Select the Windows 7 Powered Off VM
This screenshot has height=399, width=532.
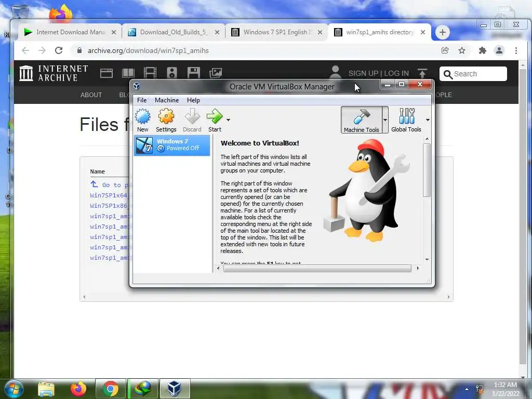(172, 145)
